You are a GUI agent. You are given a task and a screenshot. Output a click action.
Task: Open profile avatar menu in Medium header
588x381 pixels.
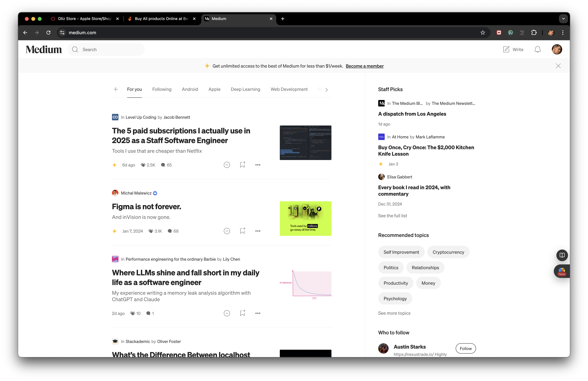pyautogui.click(x=557, y=49)
